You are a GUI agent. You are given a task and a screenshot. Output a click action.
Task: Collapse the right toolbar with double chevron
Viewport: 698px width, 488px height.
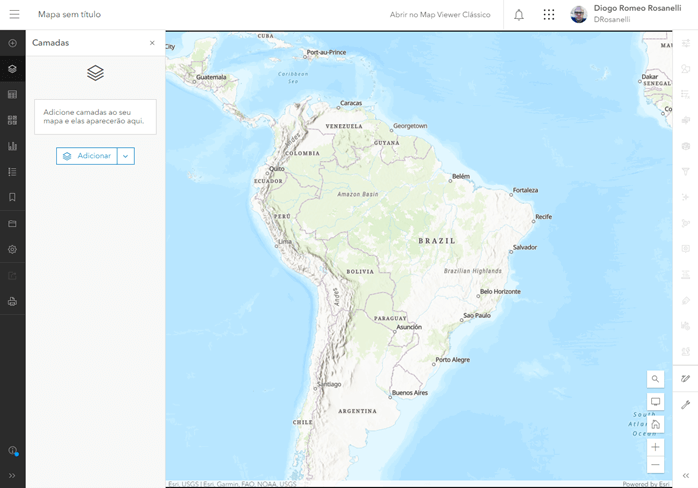685,476
